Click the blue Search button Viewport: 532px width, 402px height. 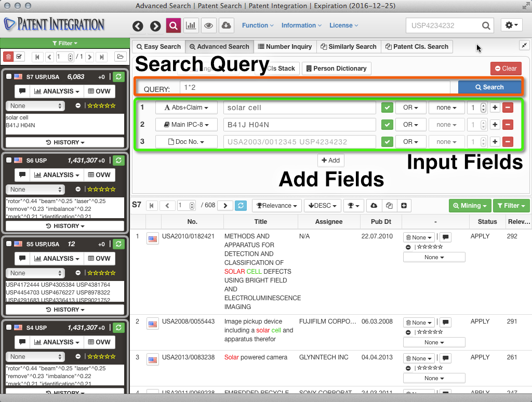tap(489, 87)
